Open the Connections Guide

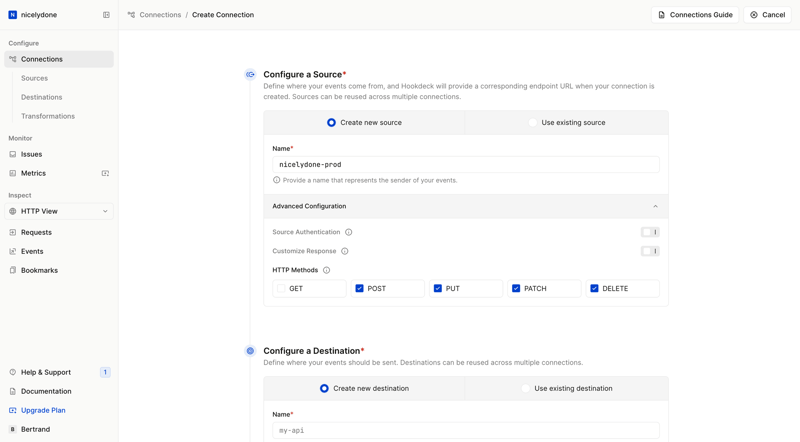click(x=695, y=15)
